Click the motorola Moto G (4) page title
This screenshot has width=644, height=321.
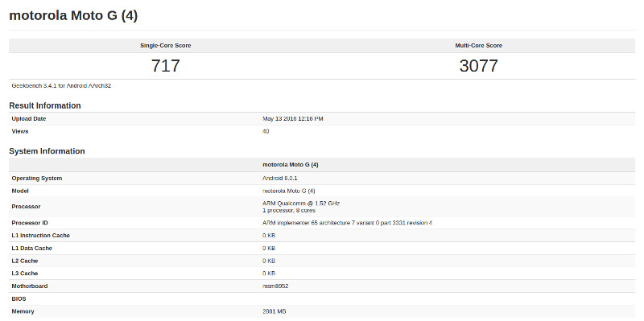point(73,15)
